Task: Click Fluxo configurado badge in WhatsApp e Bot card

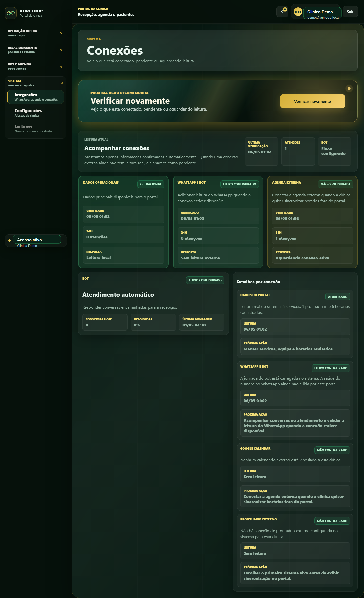Action: point(240,184)
